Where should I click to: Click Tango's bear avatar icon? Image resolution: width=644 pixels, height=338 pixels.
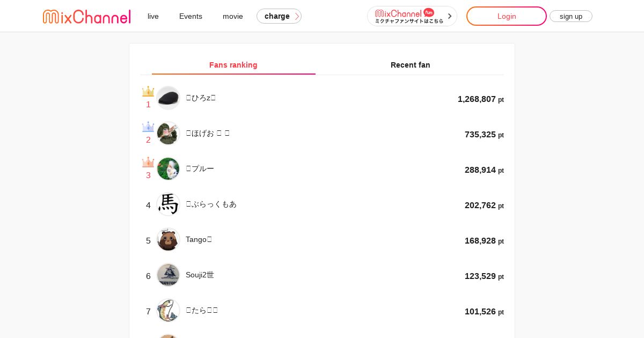[x=168, y=240]
